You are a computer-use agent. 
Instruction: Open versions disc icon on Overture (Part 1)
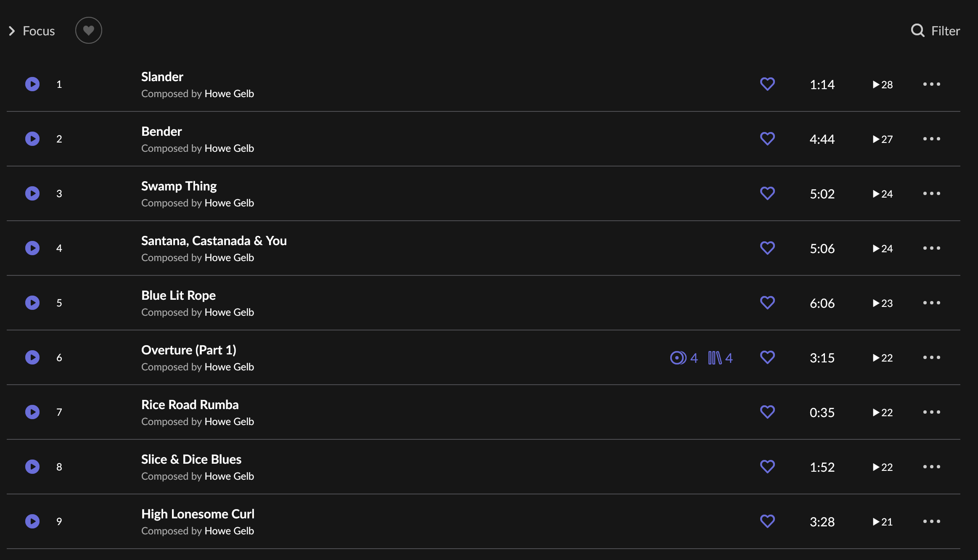[678, 358]
